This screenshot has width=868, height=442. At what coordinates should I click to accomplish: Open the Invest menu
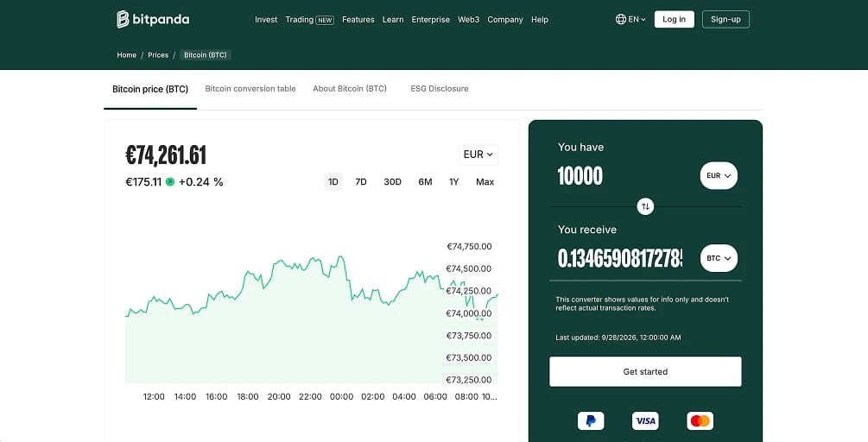tap(266, 19)
